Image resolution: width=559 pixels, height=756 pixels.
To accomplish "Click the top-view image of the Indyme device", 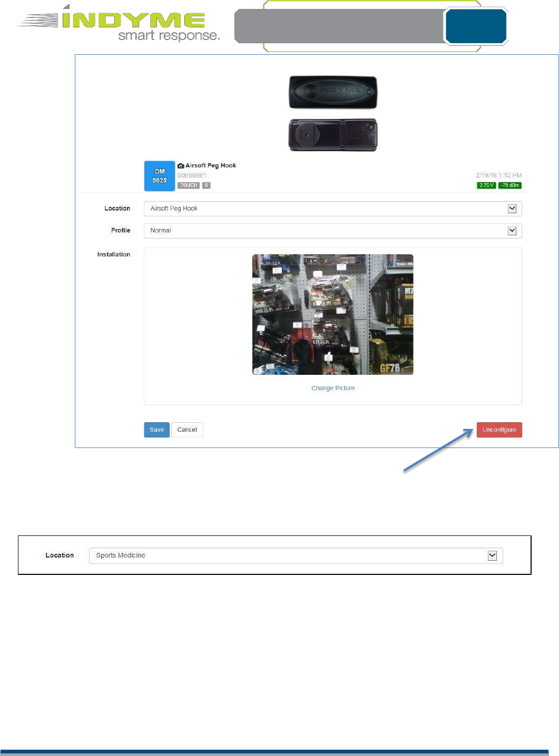I will coord(333,92).
